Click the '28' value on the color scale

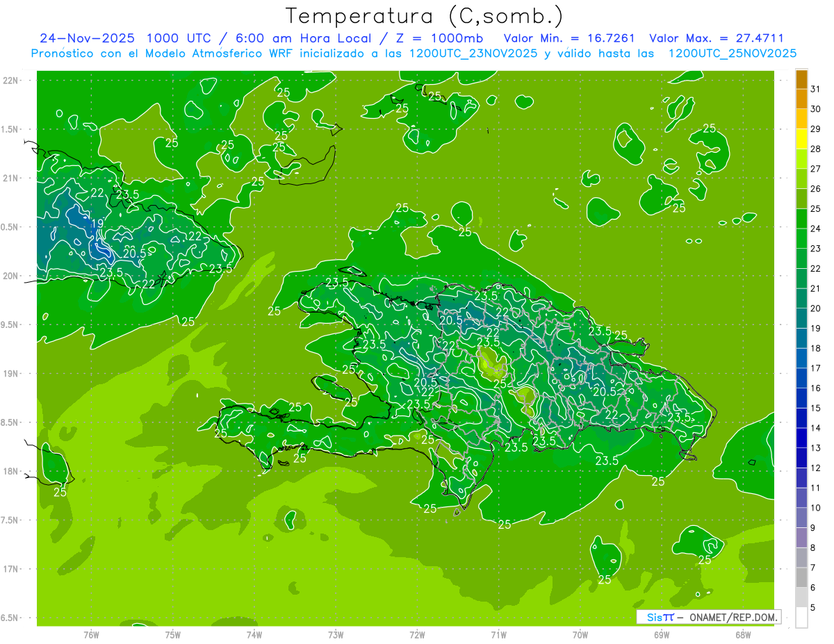816,149
